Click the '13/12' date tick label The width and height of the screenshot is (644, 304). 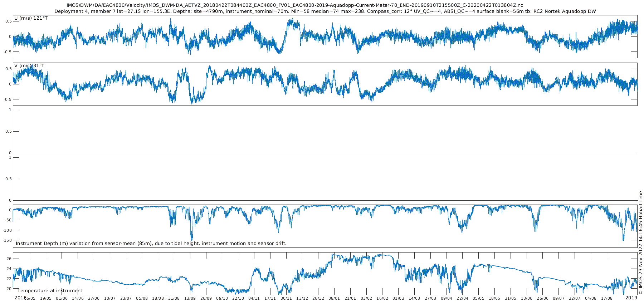(x=302, y=298)
